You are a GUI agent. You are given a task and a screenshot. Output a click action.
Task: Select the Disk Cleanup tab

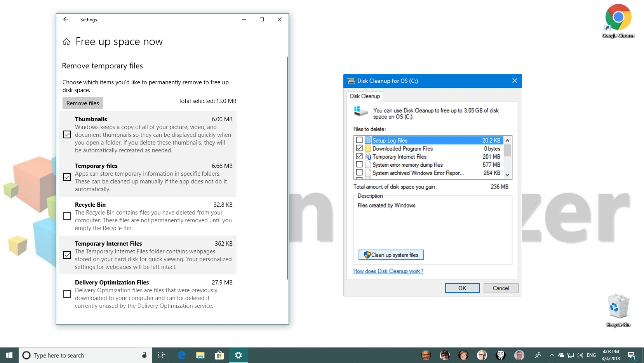(365, 96)
